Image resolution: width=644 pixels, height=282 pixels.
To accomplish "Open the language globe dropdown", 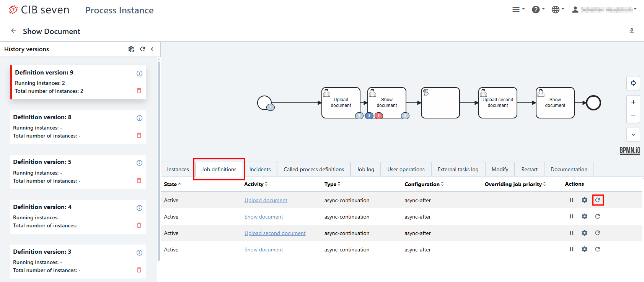I will [558, 10].
